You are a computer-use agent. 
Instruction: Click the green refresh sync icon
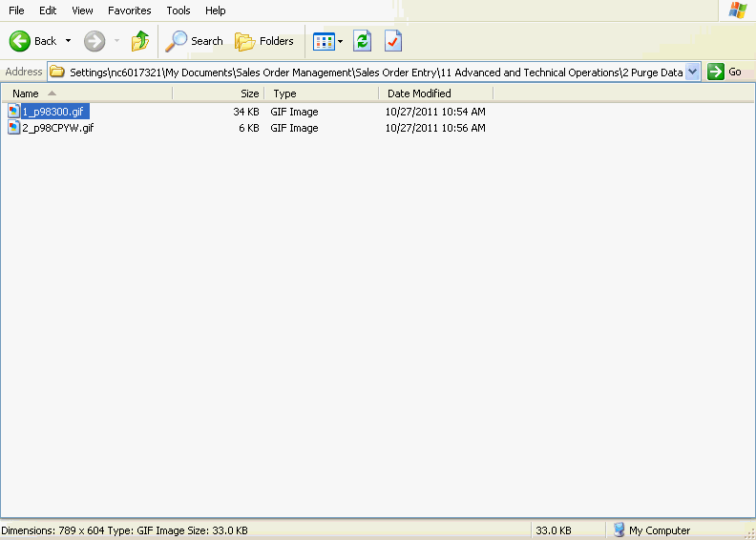coord(362,41)
